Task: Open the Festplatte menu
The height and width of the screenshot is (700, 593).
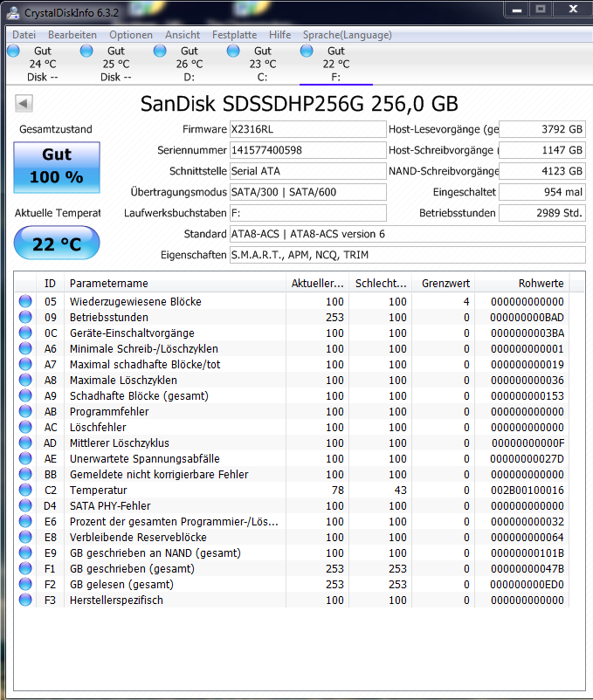Action: point(234,35)
